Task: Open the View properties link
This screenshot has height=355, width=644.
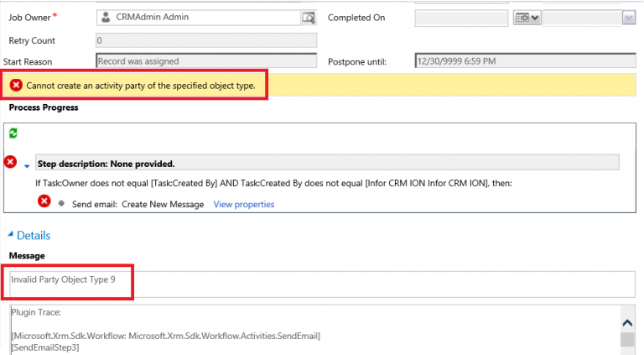Action: coord(243,204)
